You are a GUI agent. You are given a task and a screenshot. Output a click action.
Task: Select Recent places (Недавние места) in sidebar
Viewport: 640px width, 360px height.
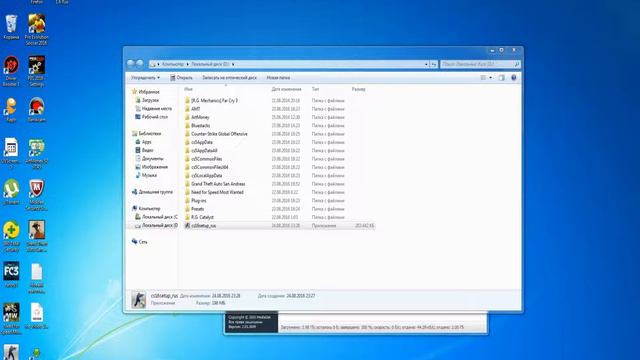(157, 109)
